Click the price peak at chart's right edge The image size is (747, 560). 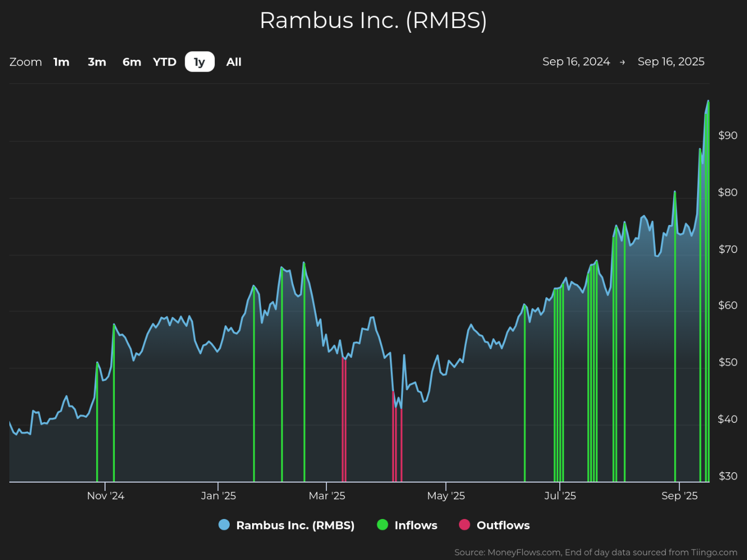[x=708, y=101]
